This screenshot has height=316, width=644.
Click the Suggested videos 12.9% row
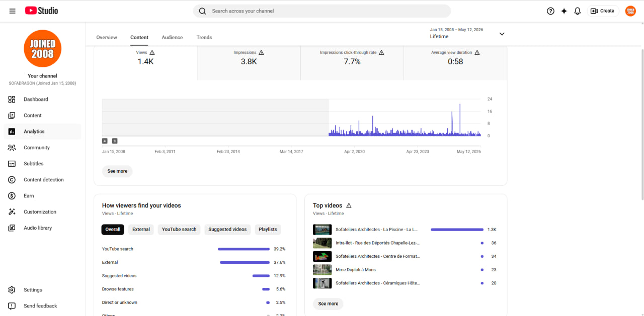coord(194,276)
